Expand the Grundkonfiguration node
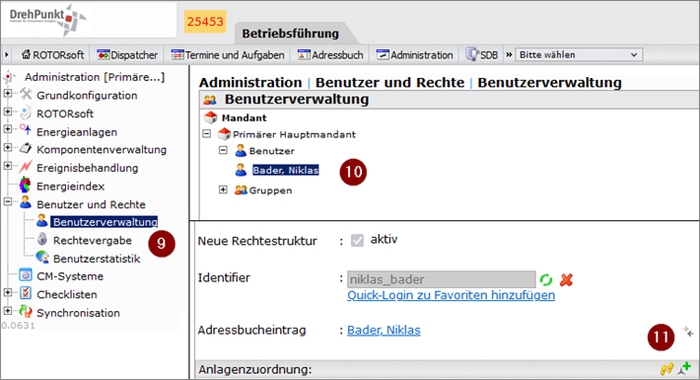The width and height of the screenshot is (700, 380). [8, 93]
